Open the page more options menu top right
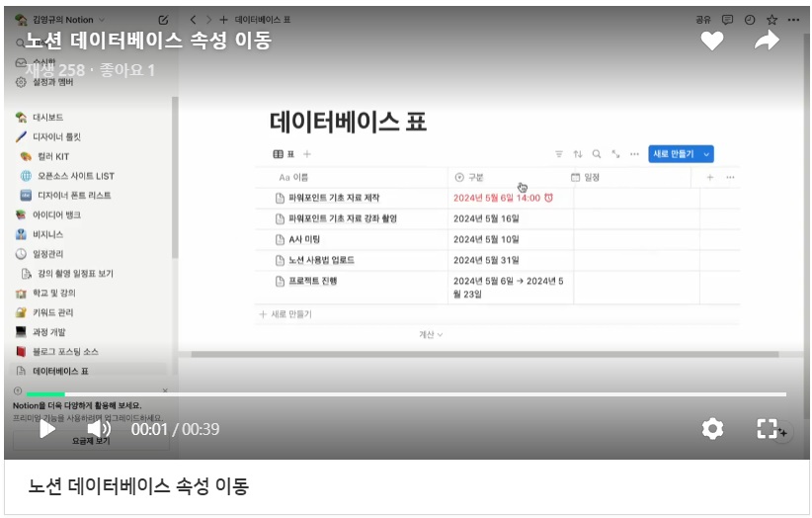 [793, 20]
